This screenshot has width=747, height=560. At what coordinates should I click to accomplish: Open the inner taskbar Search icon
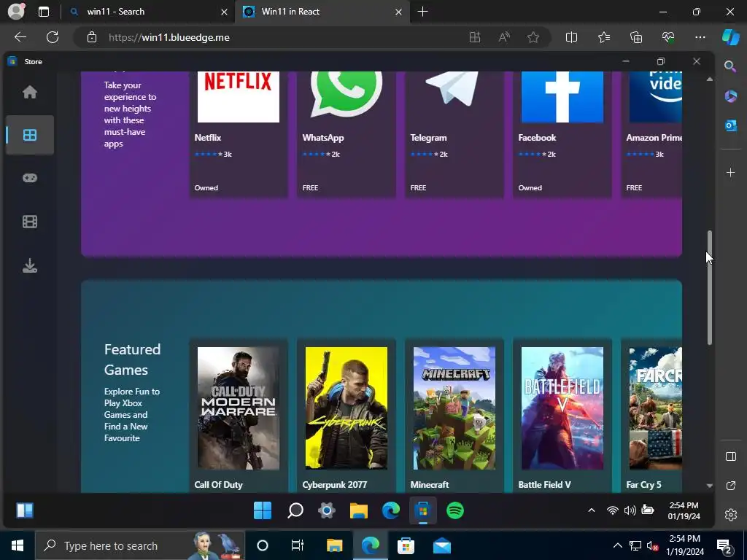(x=295, y=510)
